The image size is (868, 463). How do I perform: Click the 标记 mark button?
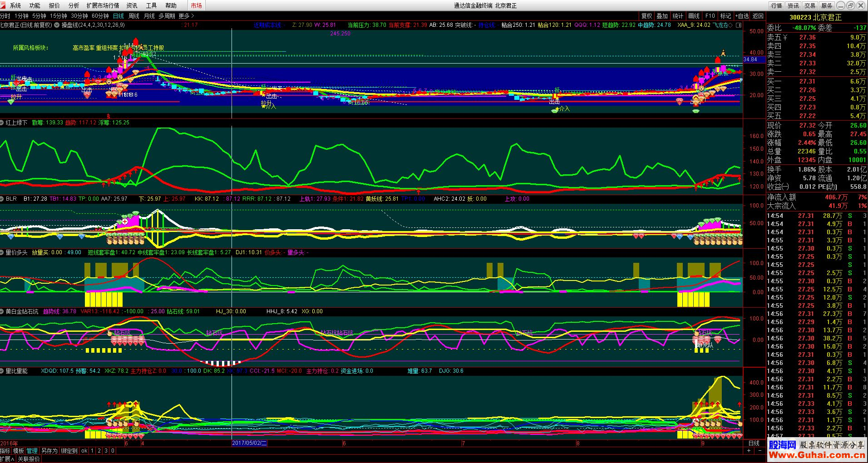[x=725, y=16]
